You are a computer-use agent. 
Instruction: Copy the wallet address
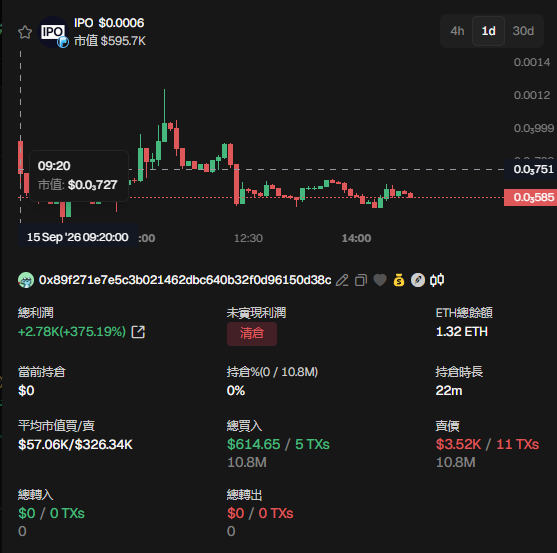pyautogui.click(x=361, y=280)
